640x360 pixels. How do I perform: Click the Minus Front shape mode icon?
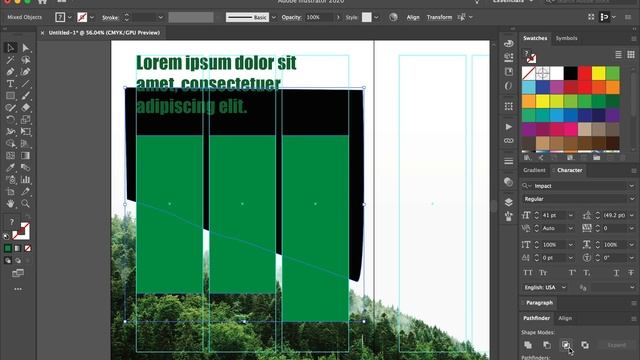click(x=547, y=345)
